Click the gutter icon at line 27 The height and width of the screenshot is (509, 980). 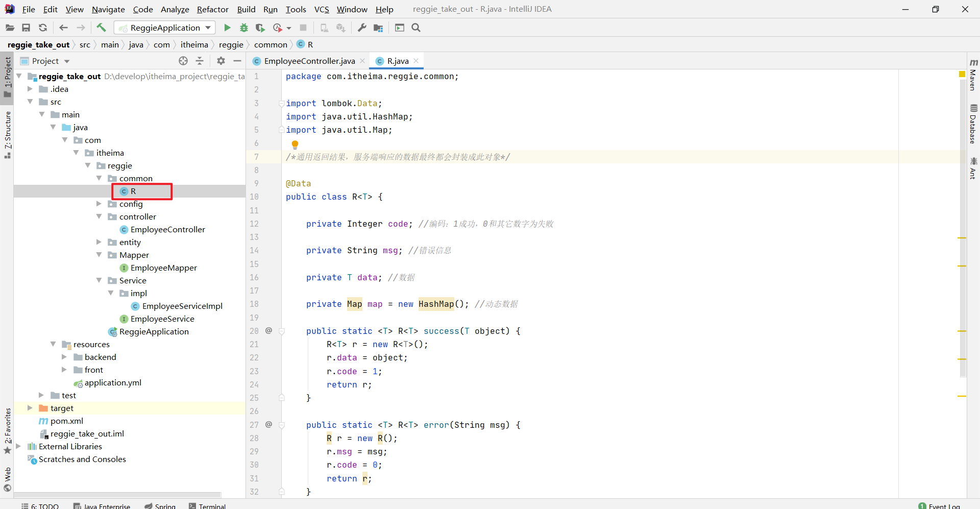pos(268,425)
